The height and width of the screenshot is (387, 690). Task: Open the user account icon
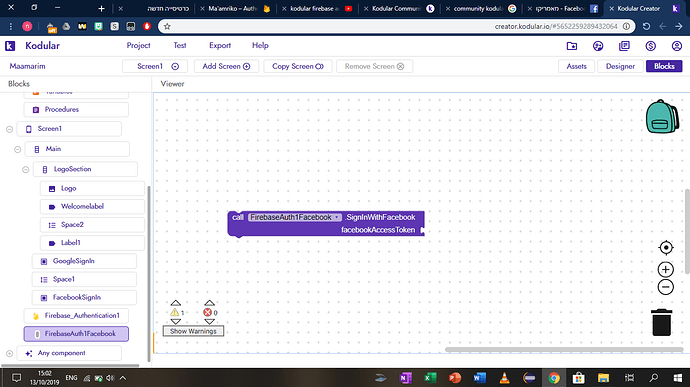click(x=677, y=46)
